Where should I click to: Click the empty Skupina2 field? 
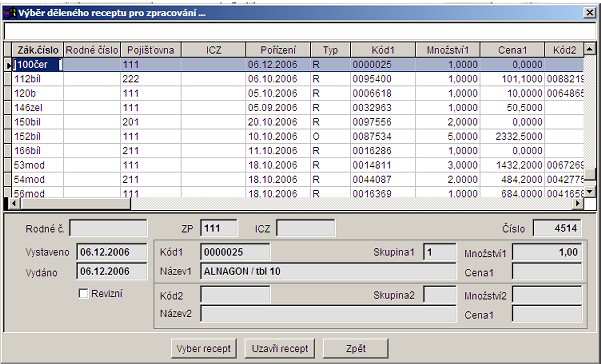(x=440, y=295)
